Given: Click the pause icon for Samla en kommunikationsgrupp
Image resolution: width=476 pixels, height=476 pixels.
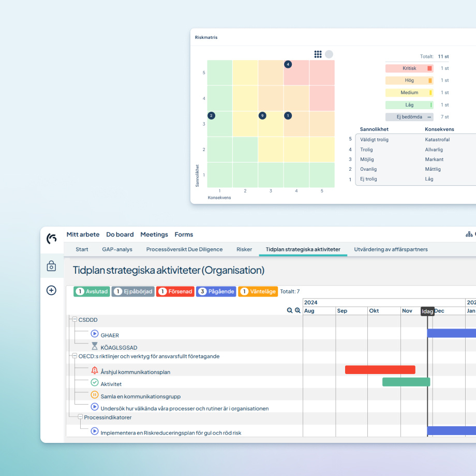Looking at the screenshot, I should [x=95, y=395].
